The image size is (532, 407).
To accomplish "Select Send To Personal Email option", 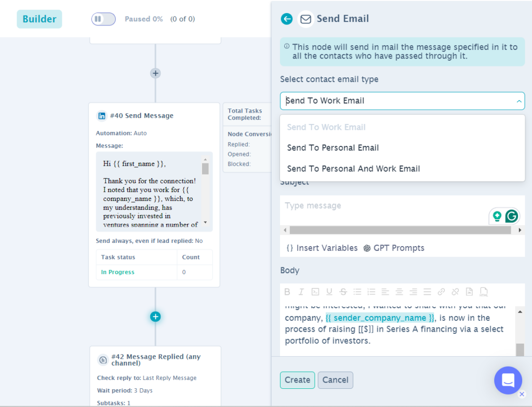I will (x=332, y=148).
